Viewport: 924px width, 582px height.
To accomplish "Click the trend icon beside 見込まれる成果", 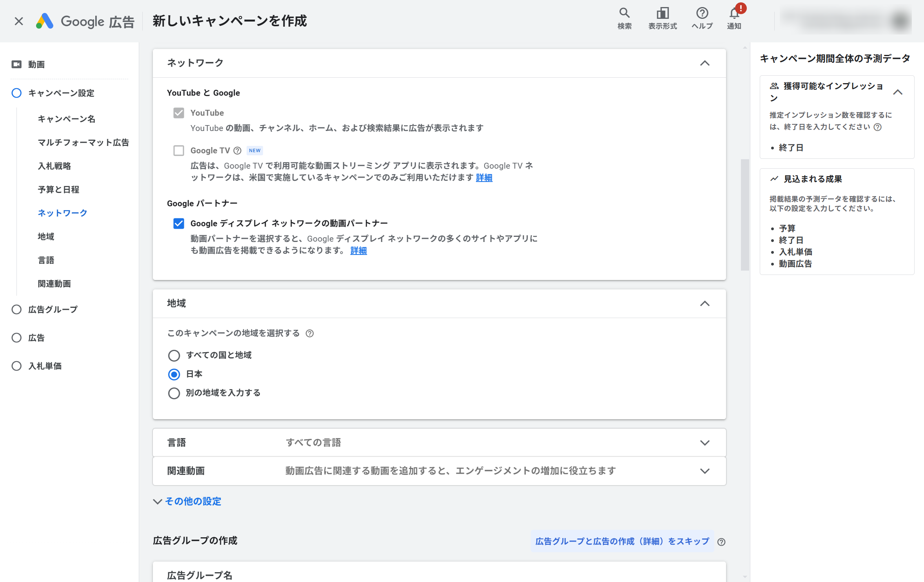I will (774, 179).
